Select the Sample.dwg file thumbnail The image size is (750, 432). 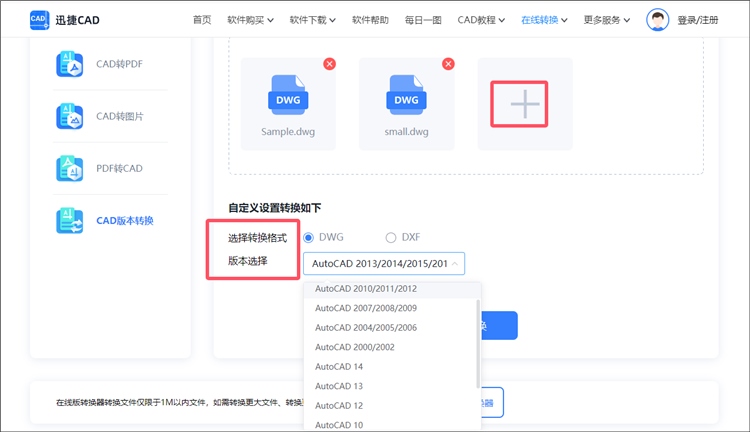(288, 100)
